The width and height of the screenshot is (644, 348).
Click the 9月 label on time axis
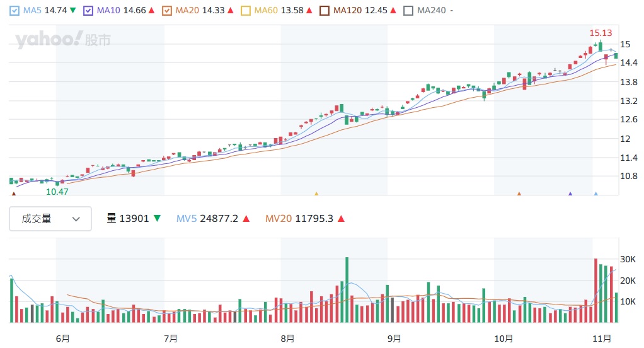(394, 339)
